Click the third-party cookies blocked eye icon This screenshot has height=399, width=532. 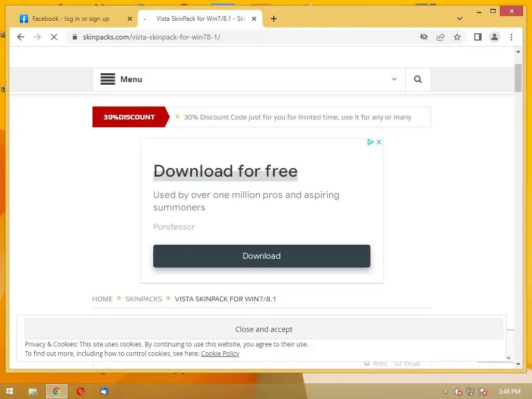pyautogui.click(x=424, y=37)
